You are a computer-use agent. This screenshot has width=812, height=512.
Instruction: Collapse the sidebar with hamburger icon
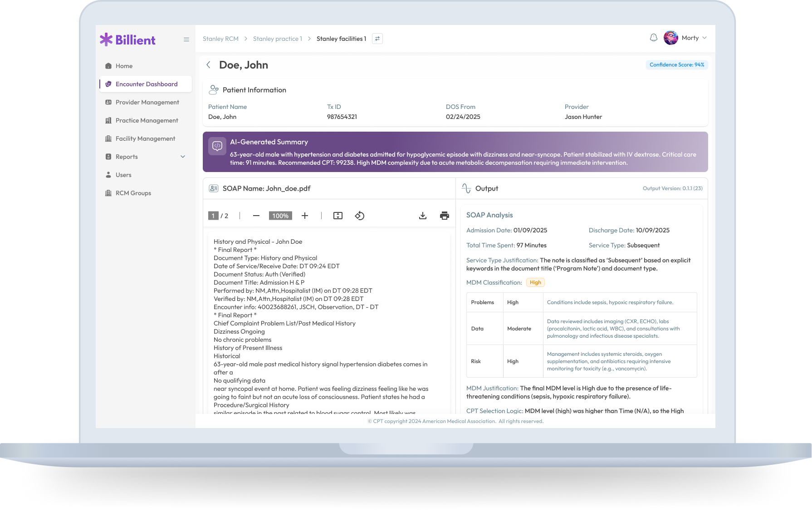click(186, 39)
